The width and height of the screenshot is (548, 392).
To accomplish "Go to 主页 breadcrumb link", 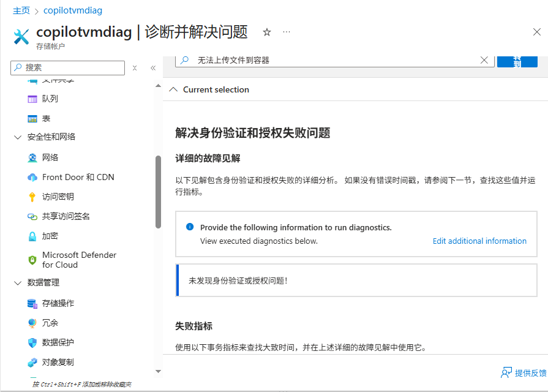I will [x=21, y=10].
